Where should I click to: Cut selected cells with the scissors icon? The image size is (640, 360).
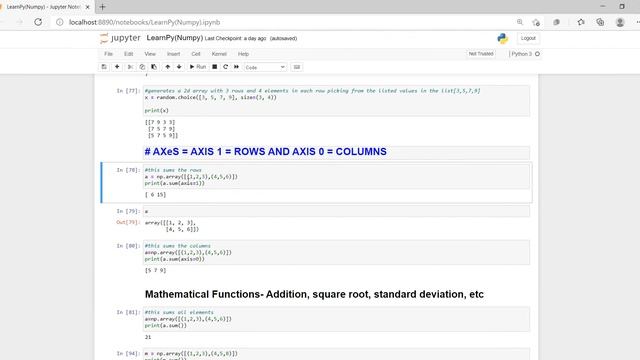[130, 67]
